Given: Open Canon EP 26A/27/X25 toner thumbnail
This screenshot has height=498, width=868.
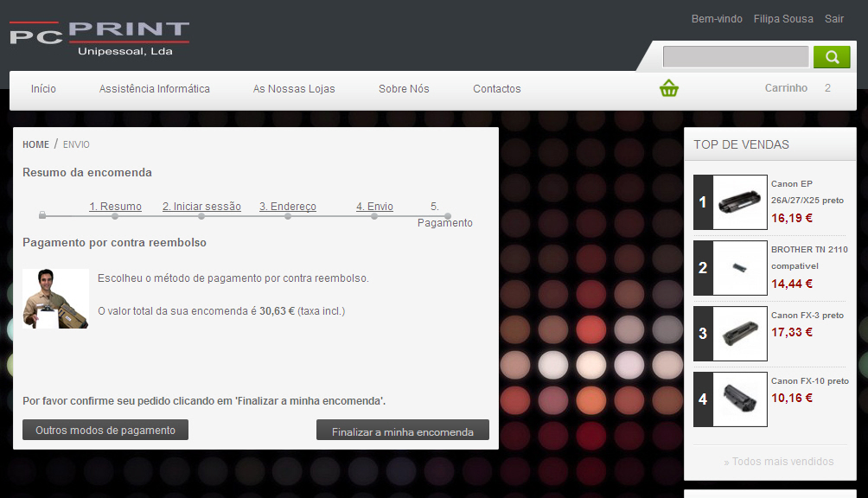Looking at the screenshot, I should [x=739, y=202].
